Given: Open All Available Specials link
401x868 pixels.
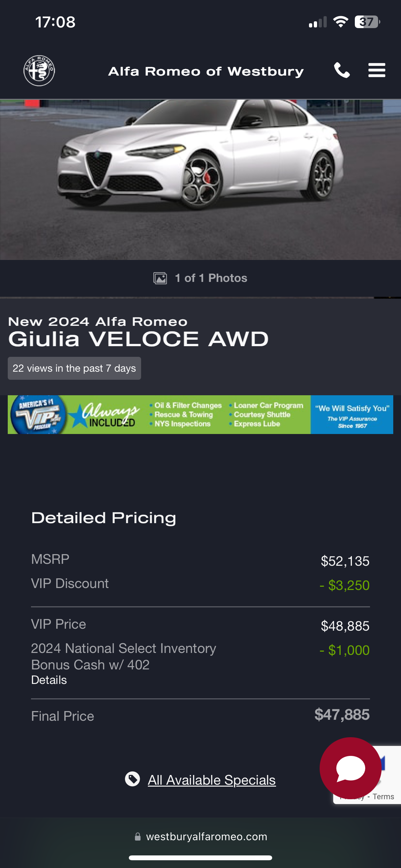Looking at the screenshot, I should (x=211, y=780).
